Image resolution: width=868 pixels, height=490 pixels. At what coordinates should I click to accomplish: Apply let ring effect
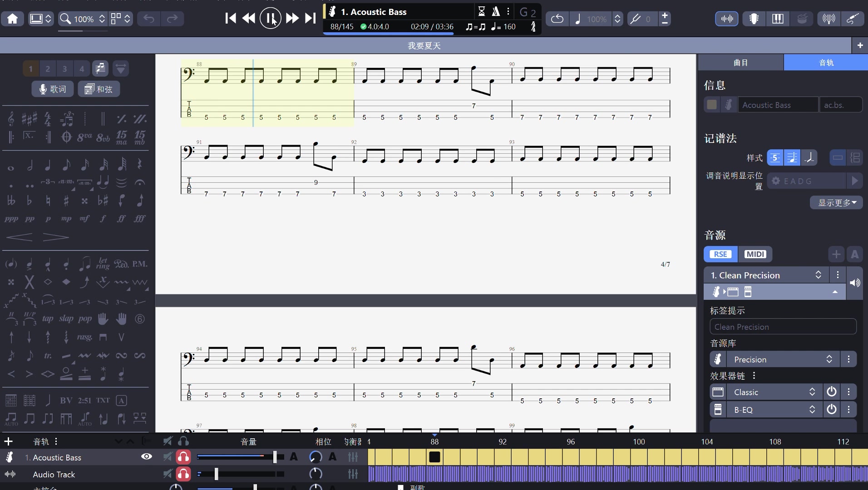[x=103, y=264]
